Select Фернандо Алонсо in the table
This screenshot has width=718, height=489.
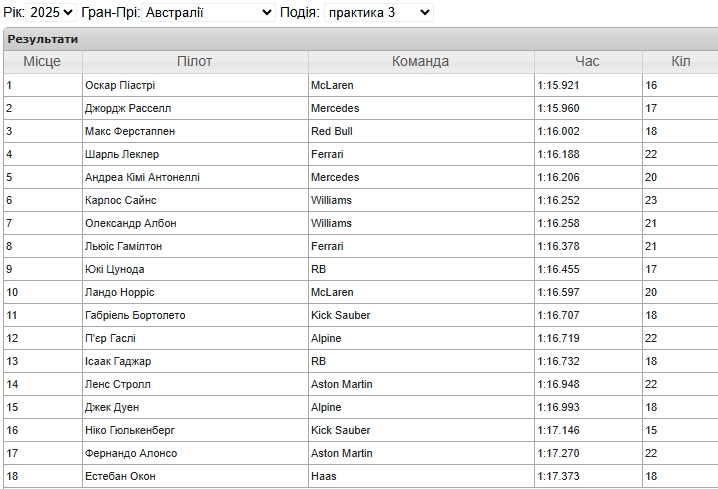tap(131, 453)
